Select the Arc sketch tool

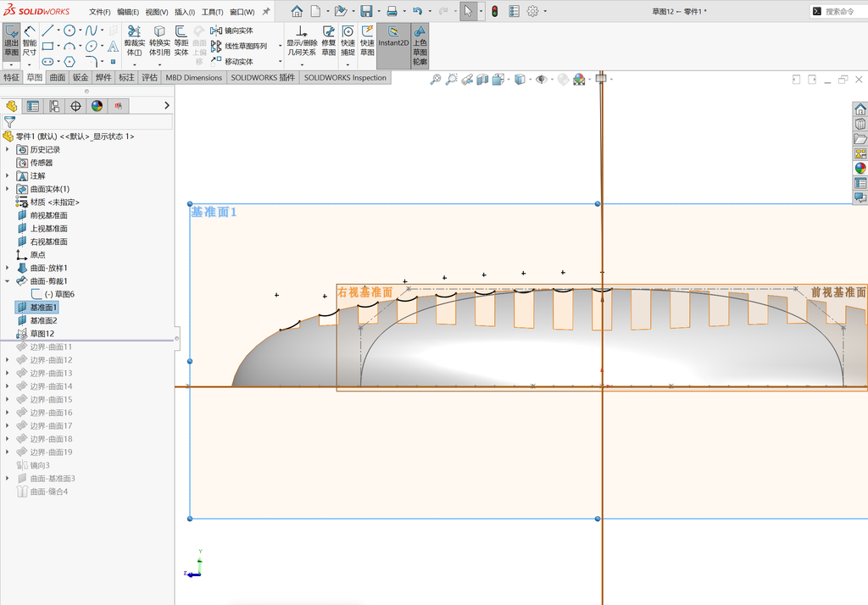click(70, 46)
